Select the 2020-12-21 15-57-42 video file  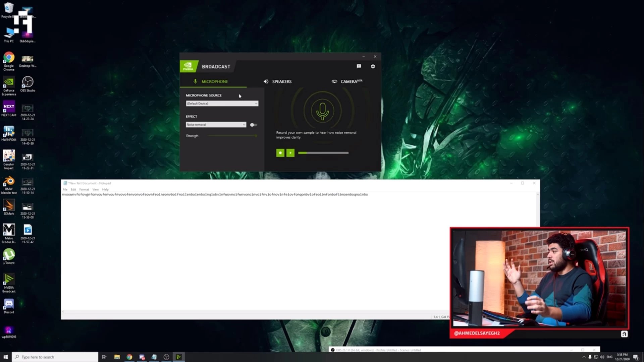pos(28,234)
